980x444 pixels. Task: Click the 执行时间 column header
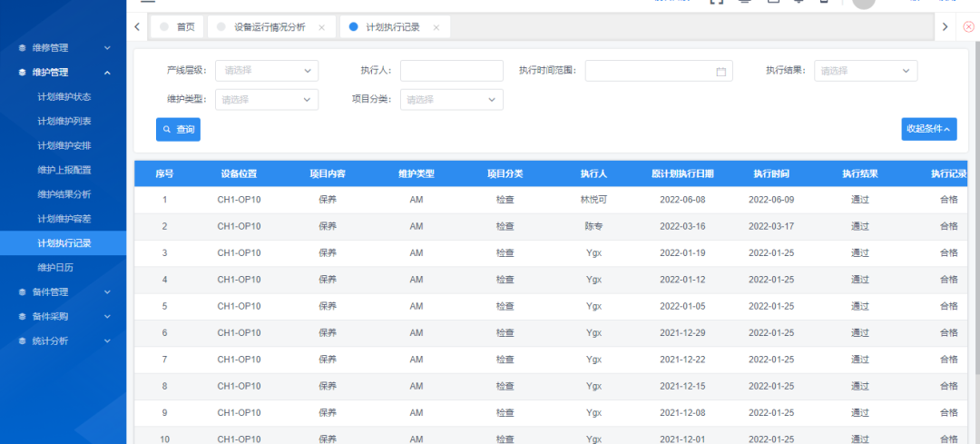pyautogui.click(x=771, y=173)
